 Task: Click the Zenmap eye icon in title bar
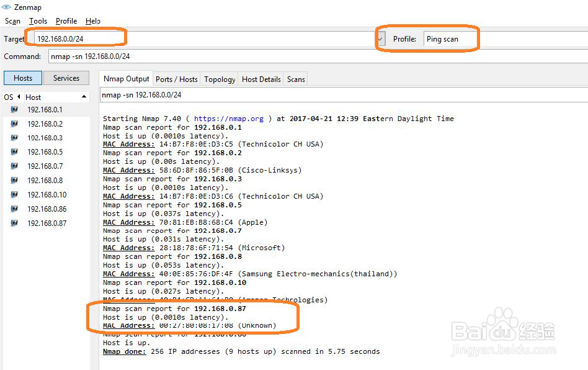(6, 7)
